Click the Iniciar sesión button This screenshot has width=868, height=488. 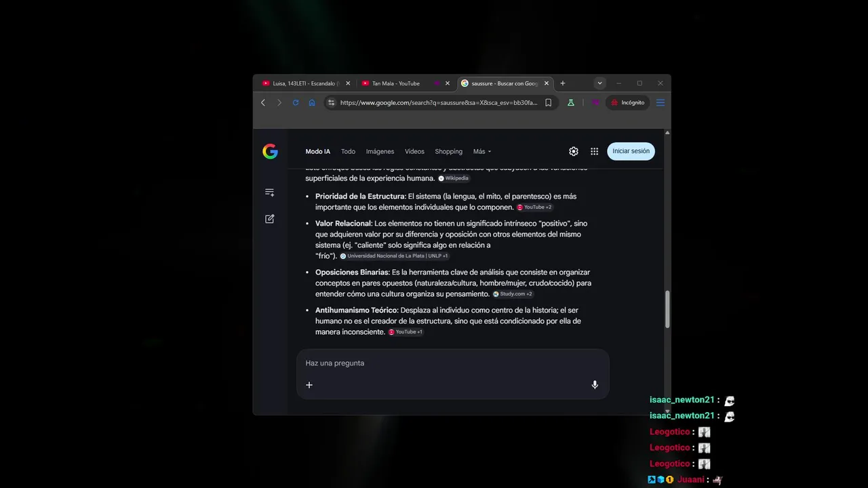[x=631, y=151]
